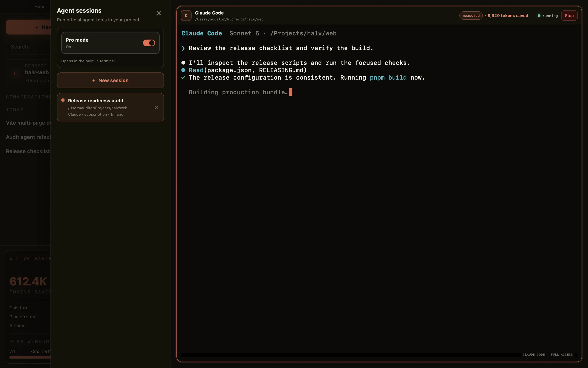Image resolution: width=588 pixels, height=368 pixels.
Task: Click the /Users/auditor/Projects/halv/web path in terminal header
Action: pyautogui.click(x=229, y=19)
